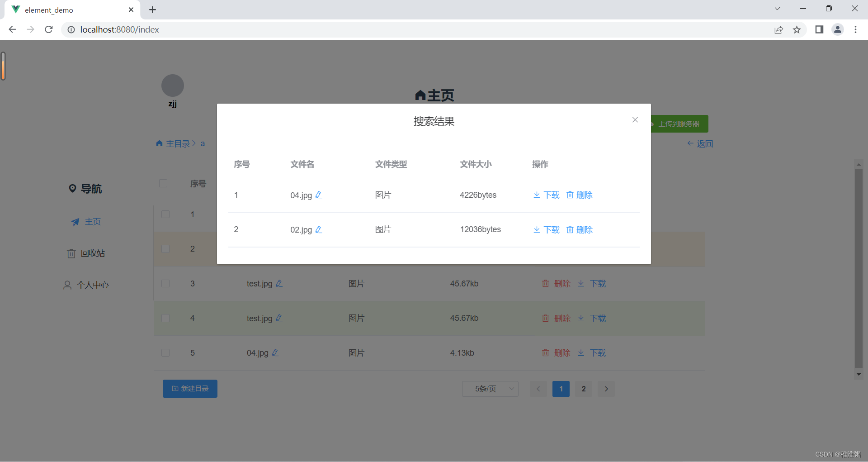The width and height of the screenshot is (868, 462).
Task: Click the 新建目录 button
Action: tap(190, 388)
